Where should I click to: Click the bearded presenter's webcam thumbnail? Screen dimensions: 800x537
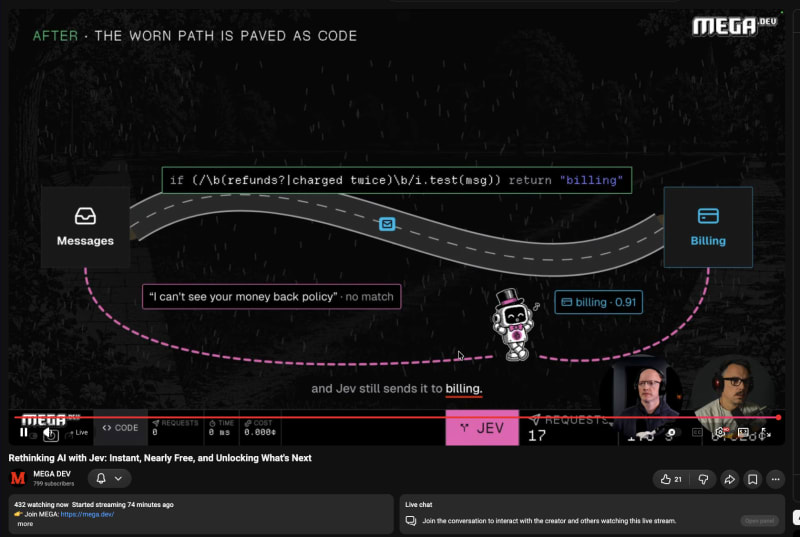[x=734, y=395]
